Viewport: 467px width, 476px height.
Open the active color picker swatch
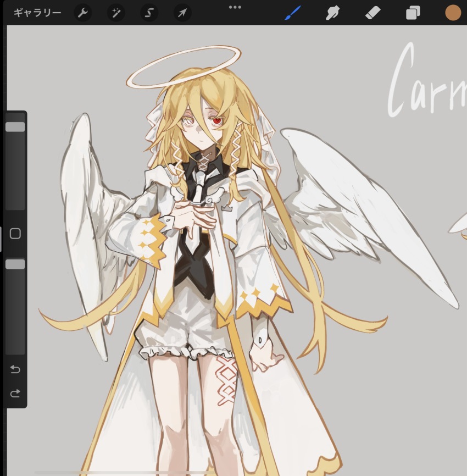pos(453,12)
